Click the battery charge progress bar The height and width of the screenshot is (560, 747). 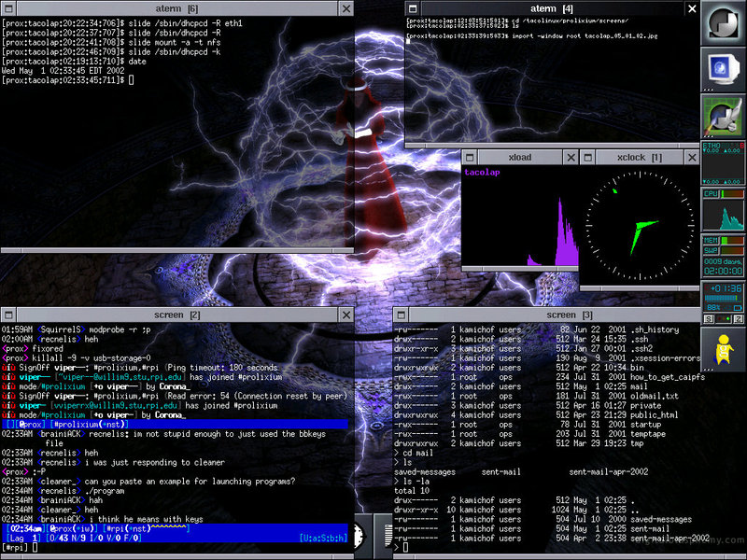point(722,298)
